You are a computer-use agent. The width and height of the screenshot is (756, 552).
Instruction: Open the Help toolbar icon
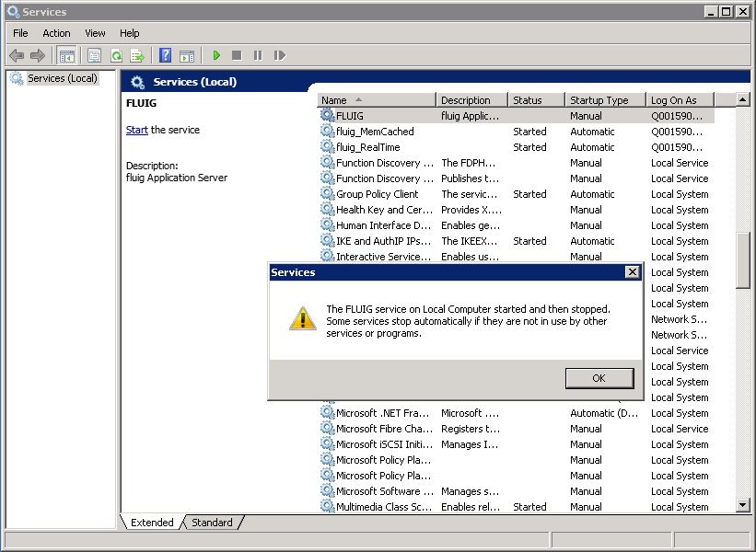coord(166,56)
